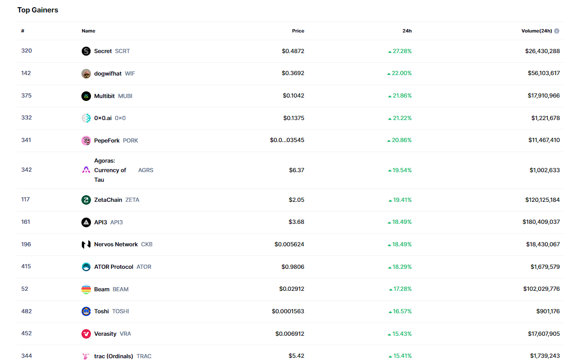Screen dimensions: 588x364
Task: Click the WIF ticker symbol
Action: [x=130, y=74]
